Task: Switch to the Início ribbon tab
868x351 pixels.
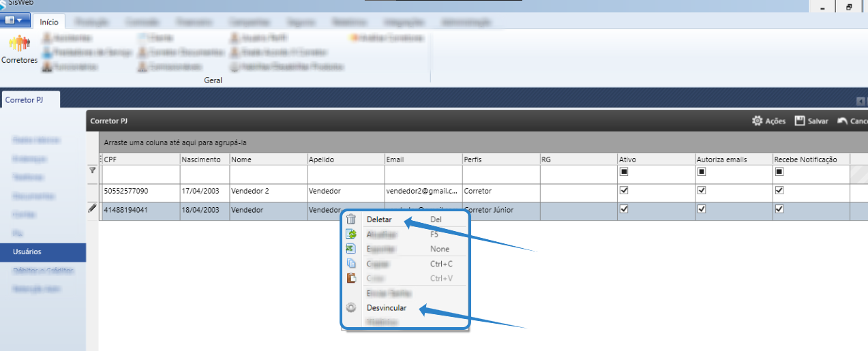Action: click(49, 22)
